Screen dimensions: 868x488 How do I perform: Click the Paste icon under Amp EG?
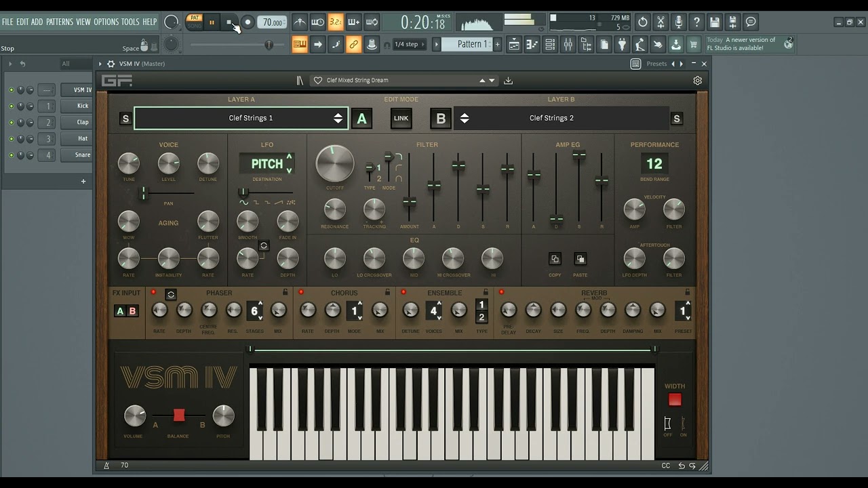[580, 259]
